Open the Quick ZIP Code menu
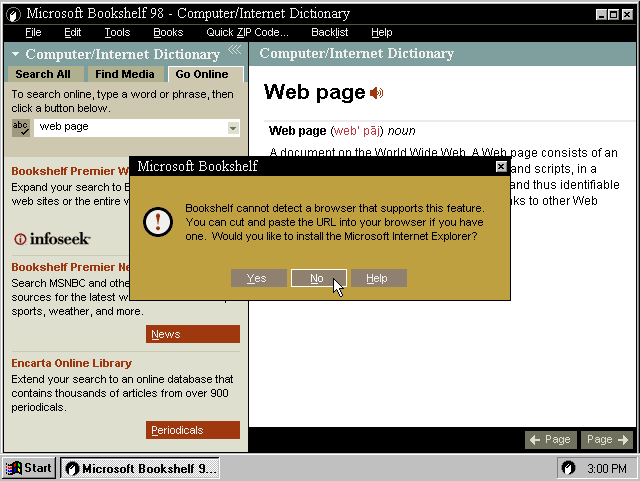The width and height of the screenshot is (640, 481). (x=247, y=33)
